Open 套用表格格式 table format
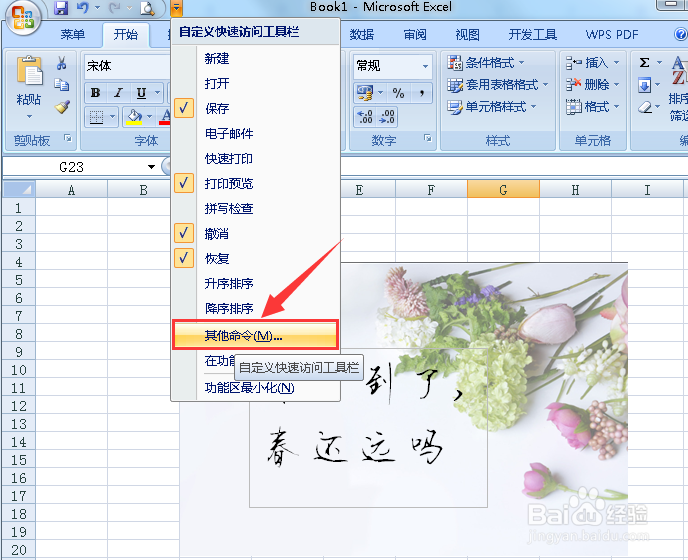The image size is (688, 560). 498,85
